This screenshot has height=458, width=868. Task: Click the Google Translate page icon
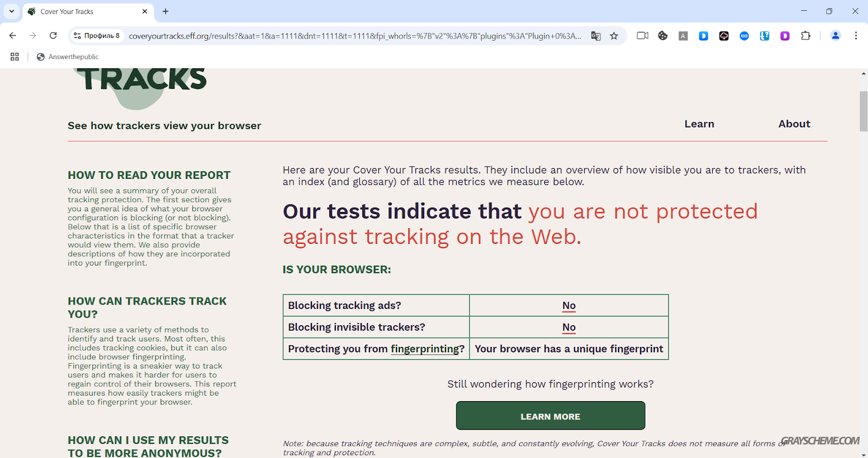click(x=596, y=36)
